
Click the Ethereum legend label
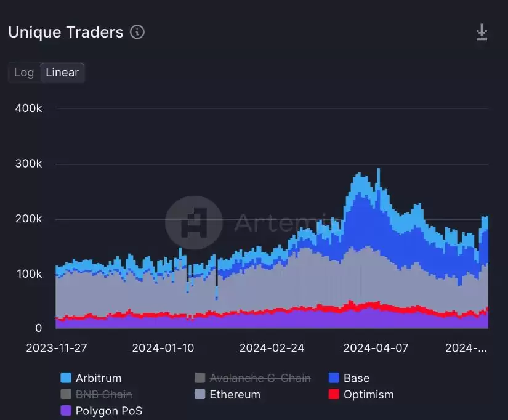pyautogui.click(x=235, y=394)
